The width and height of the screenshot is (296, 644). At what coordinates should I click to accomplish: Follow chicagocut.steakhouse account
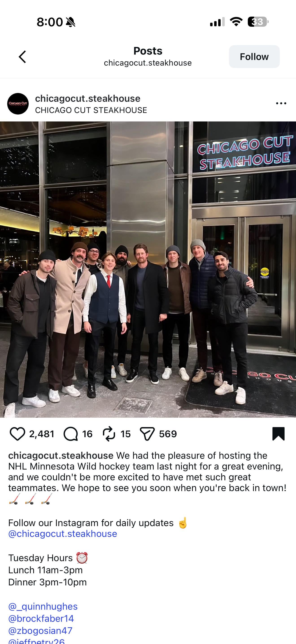(x=254, y=57)
